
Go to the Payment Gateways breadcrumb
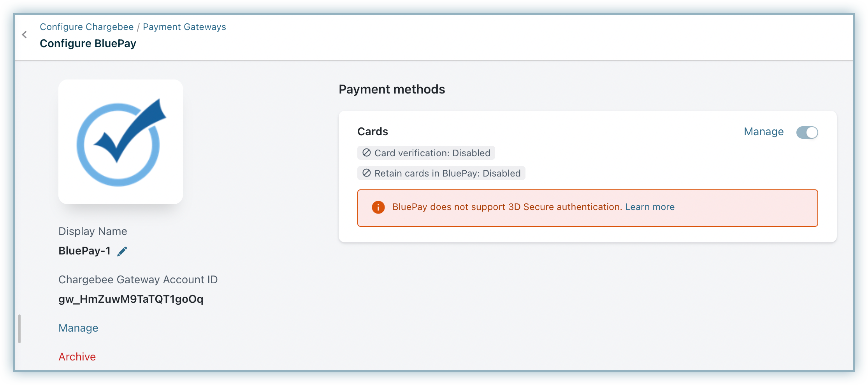184,27
